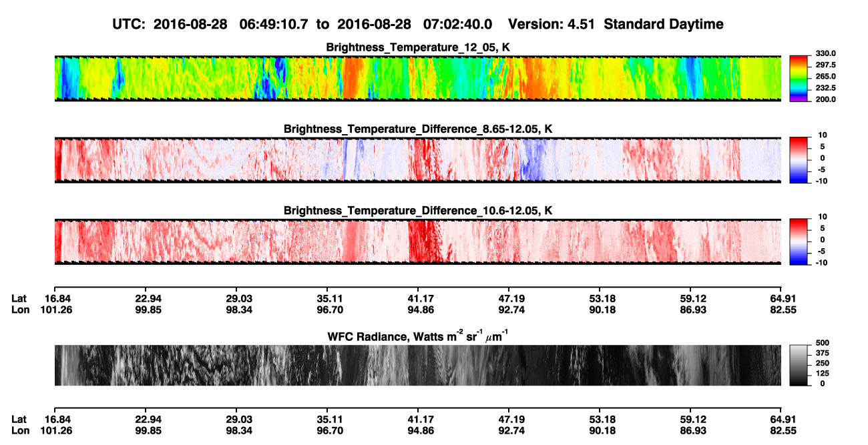Click the Standard Daytime header text
Viewport: 868px width, 445px height.
(662, 24)
